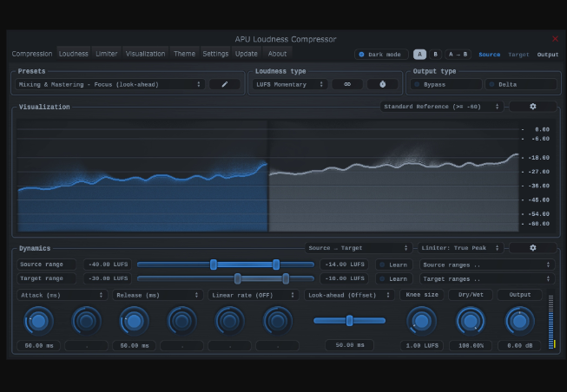The width and height of the screenshot is (567, 392).
Task: Open Linear rate (OFF) dropdown
Action: 254,295
